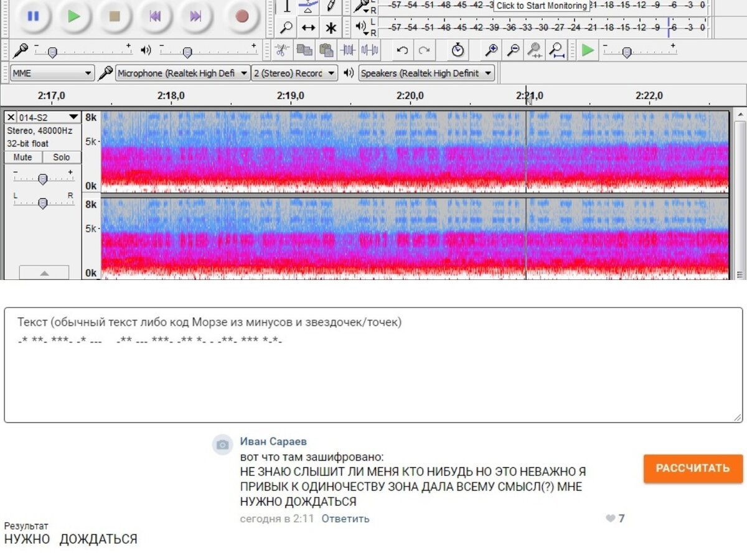Click the timeline at 2:19,0
This screenshot has width=747, height=560.
click(x=291, y=96)
